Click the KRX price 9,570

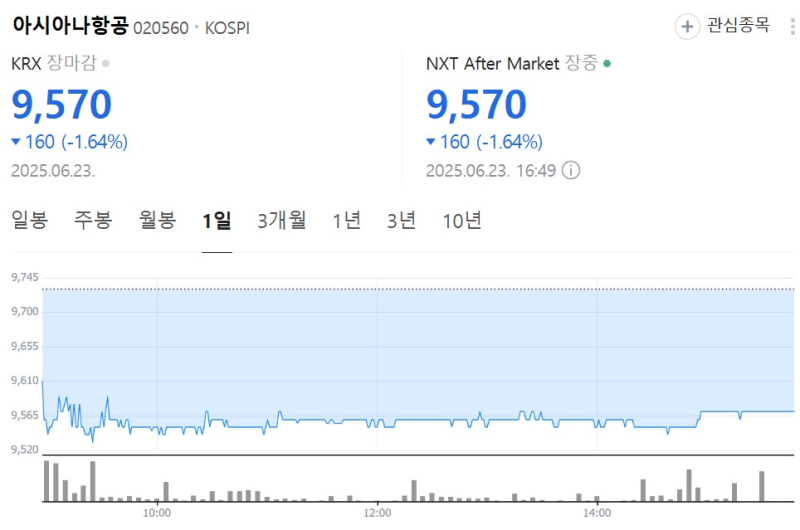click(61, 105)
